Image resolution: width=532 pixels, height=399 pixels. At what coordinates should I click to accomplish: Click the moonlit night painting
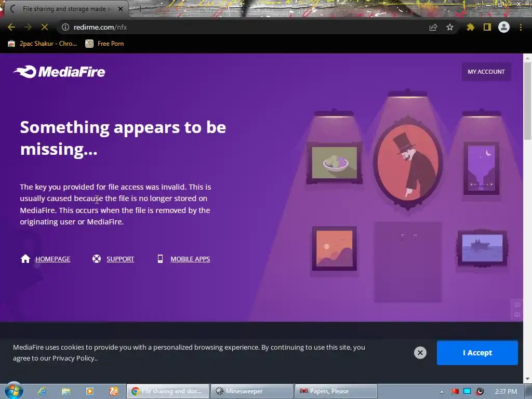point(482,168)
